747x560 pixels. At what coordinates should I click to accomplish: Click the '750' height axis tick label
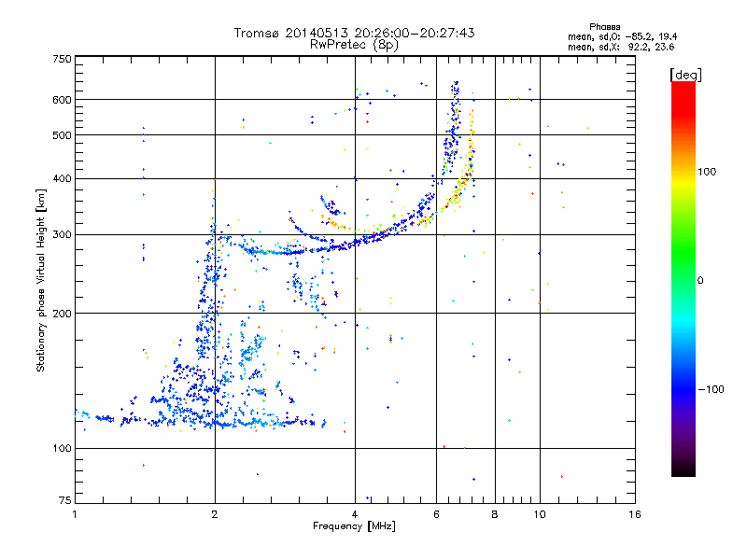(63, 59)
